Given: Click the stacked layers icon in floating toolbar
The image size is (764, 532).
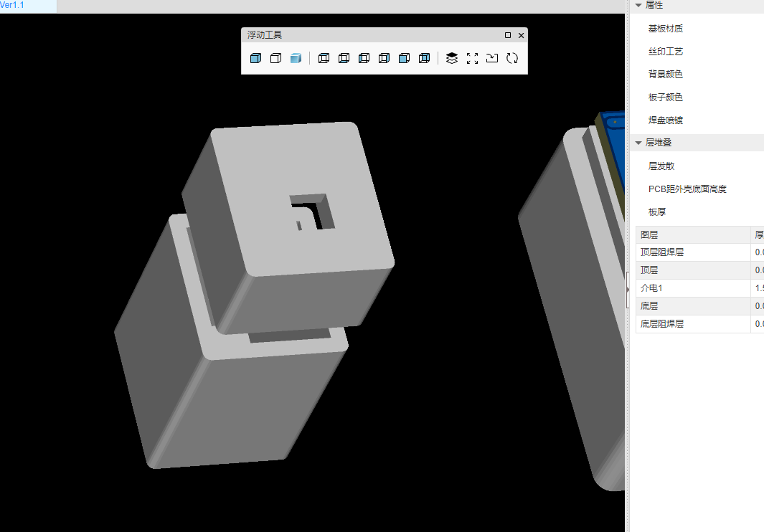Looking at the screenshot, I should pyautogui.click(x=452, y=59).
